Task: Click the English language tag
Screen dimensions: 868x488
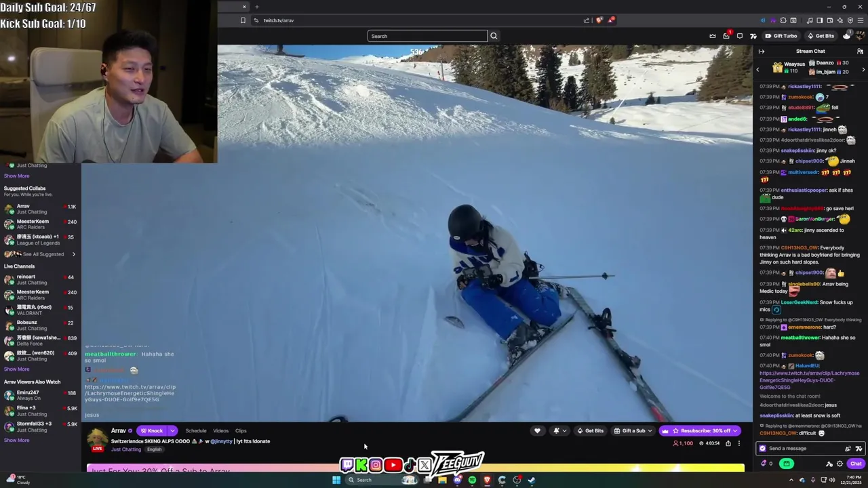Action: click(155, 449)
